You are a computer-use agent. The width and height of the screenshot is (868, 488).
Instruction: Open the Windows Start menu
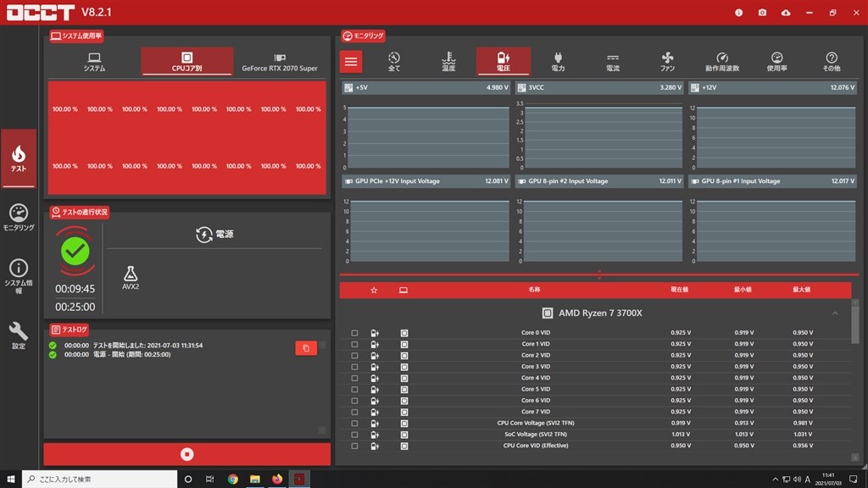[10, 480]
